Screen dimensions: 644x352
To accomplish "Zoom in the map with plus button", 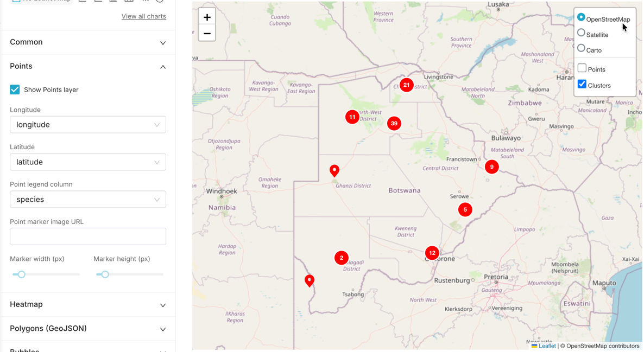I will click(207, 17).
